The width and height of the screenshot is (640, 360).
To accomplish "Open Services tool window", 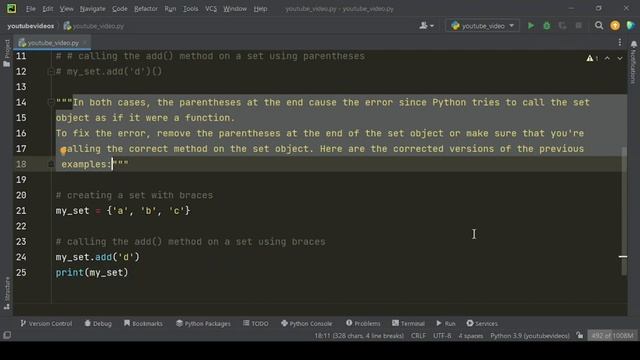I will coord(482,323).
